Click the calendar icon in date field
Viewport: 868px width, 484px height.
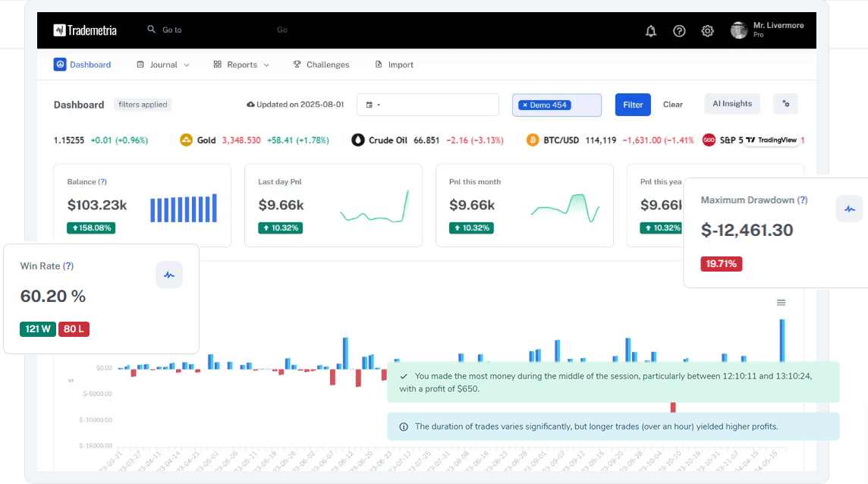click(370, 105)
